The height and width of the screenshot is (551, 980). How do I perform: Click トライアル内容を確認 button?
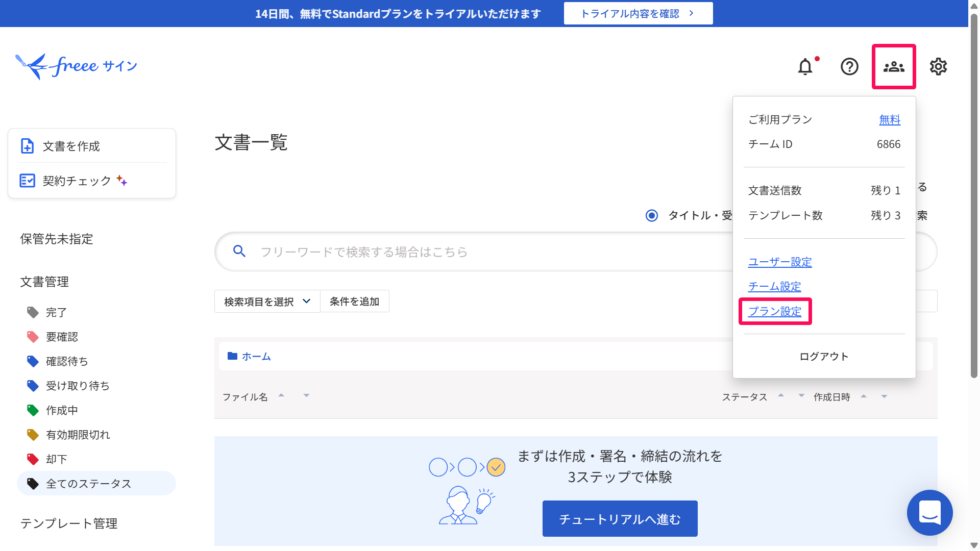coord(638,13)
